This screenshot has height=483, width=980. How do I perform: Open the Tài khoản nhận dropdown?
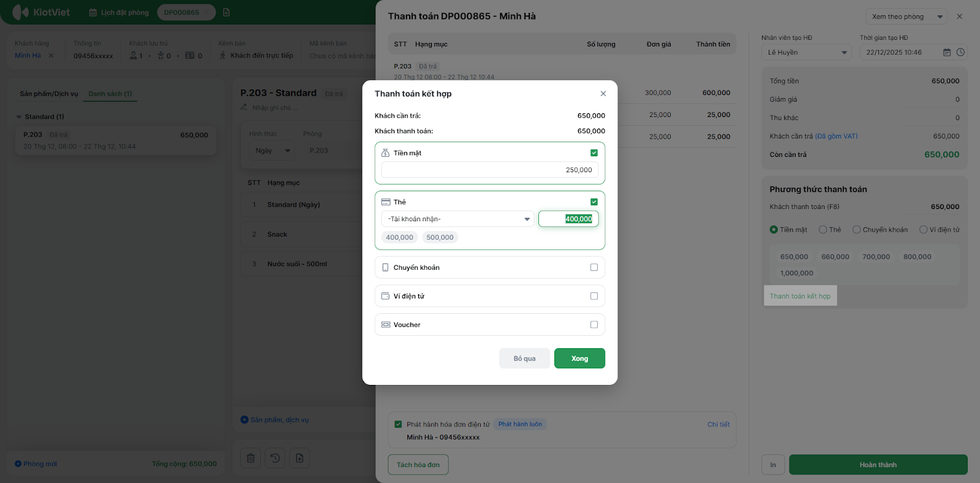point(458,219)
